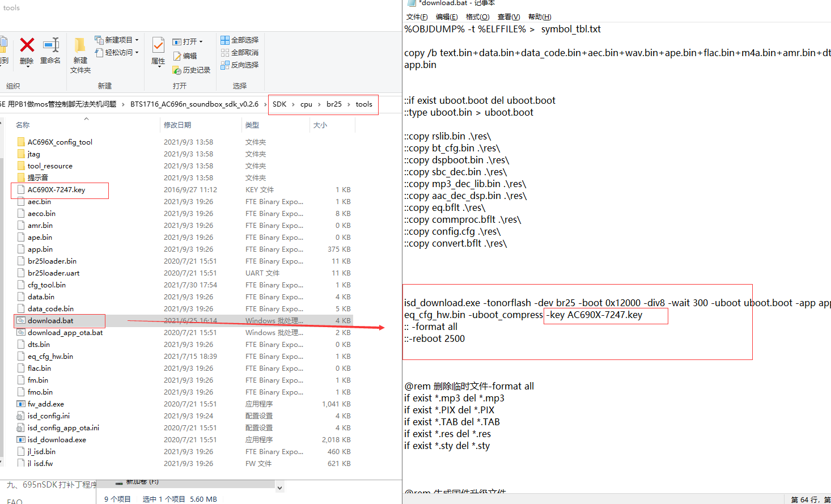The image size is (831, 504).
Task: Click Deselect all (全部取消) icon
Action: coord(225,52)
